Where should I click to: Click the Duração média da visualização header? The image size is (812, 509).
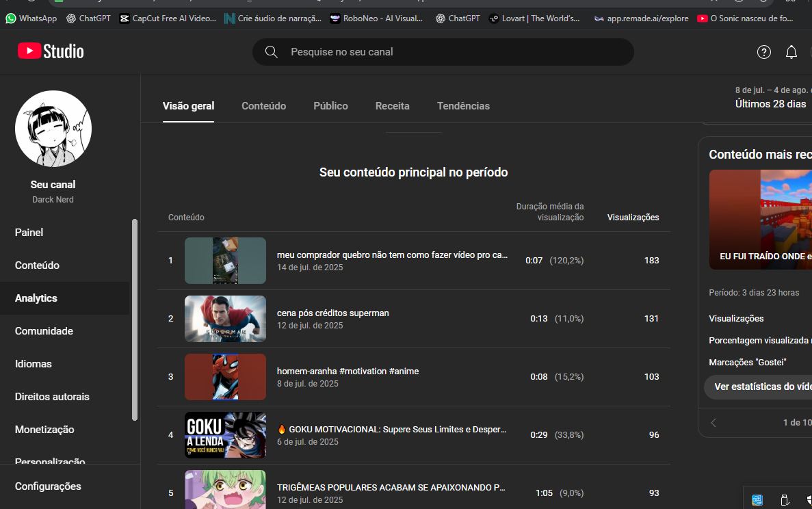tap(549, 212)
